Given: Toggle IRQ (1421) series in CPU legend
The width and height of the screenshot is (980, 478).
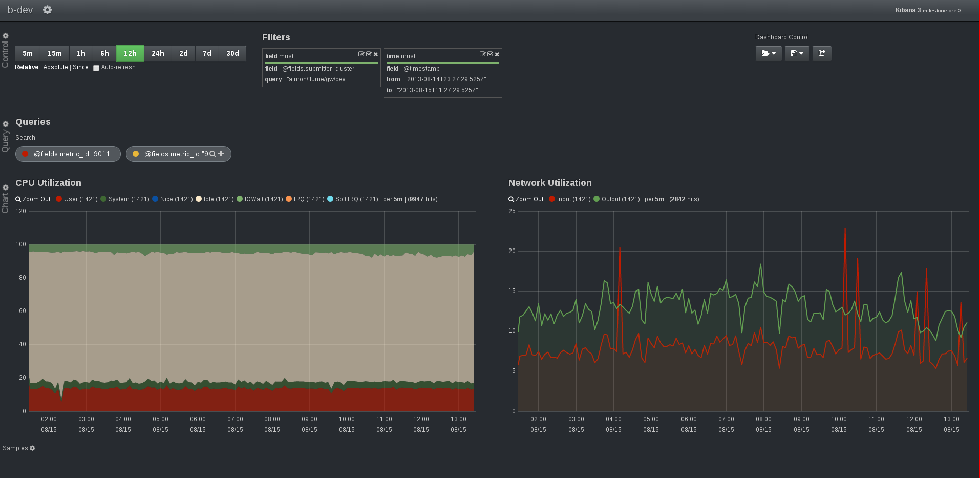Looking at the screenshot, I should (305, 199).
